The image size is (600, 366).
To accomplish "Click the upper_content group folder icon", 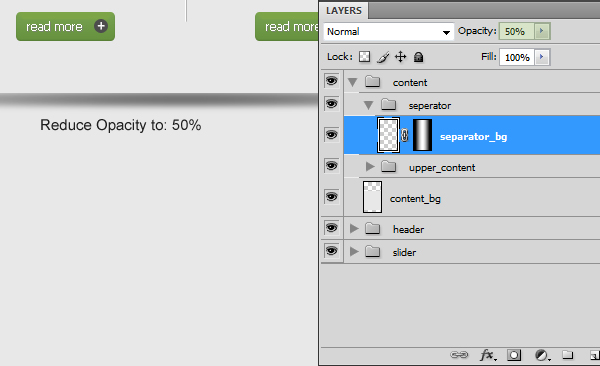I will 388,167.
